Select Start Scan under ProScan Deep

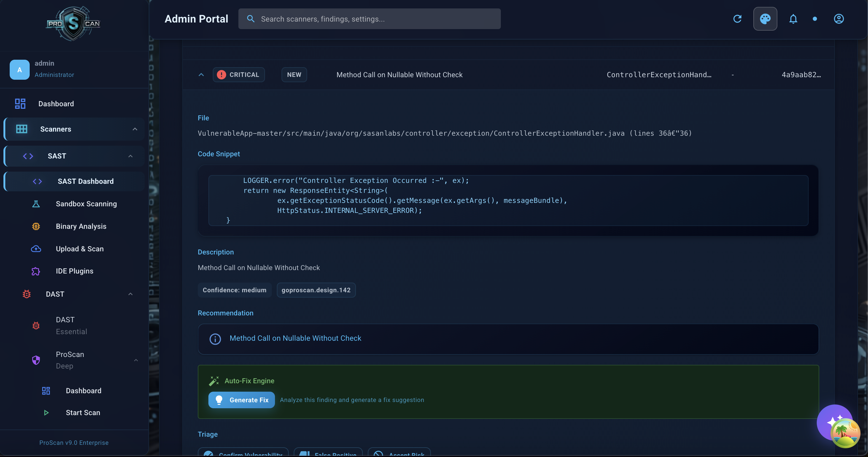pos(82,413)
